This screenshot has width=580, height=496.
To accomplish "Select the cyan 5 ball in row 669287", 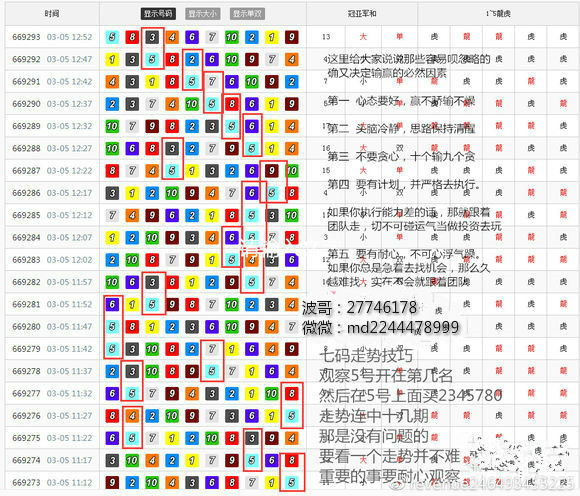I will click(172, 171).
